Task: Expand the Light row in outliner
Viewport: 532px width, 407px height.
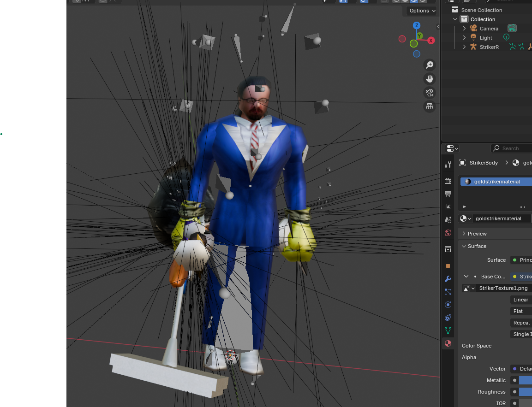Action: [465, 38]
